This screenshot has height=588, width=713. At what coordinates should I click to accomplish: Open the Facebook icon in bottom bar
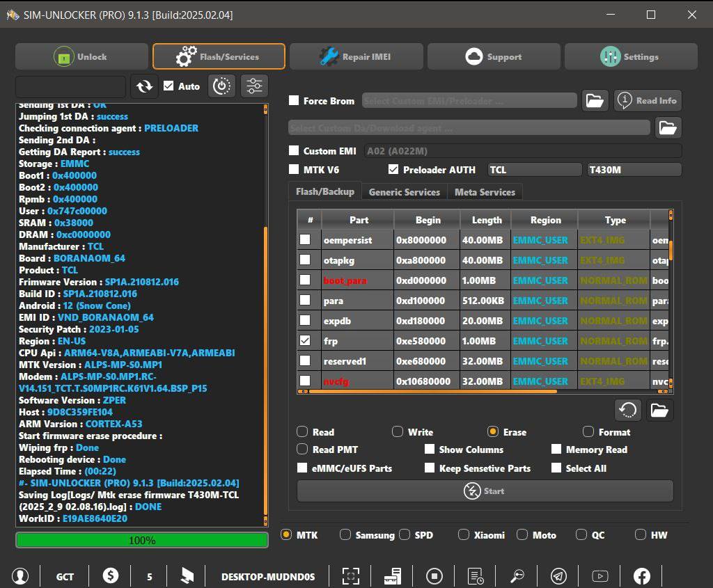(641, 575)
